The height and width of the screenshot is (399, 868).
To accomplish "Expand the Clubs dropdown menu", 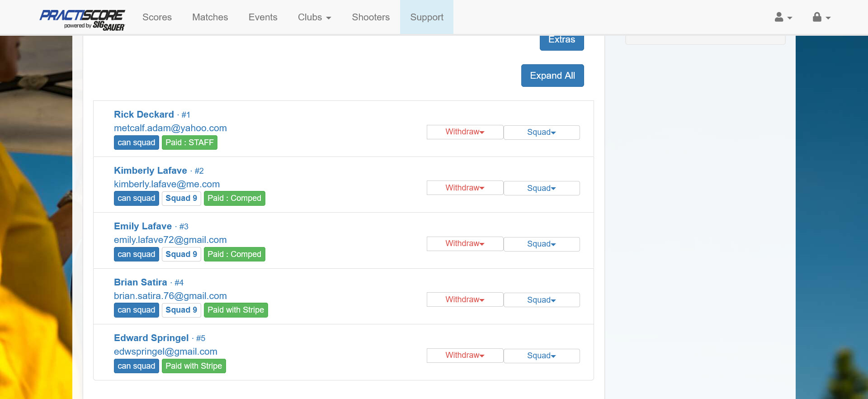I will coord(314,17).
